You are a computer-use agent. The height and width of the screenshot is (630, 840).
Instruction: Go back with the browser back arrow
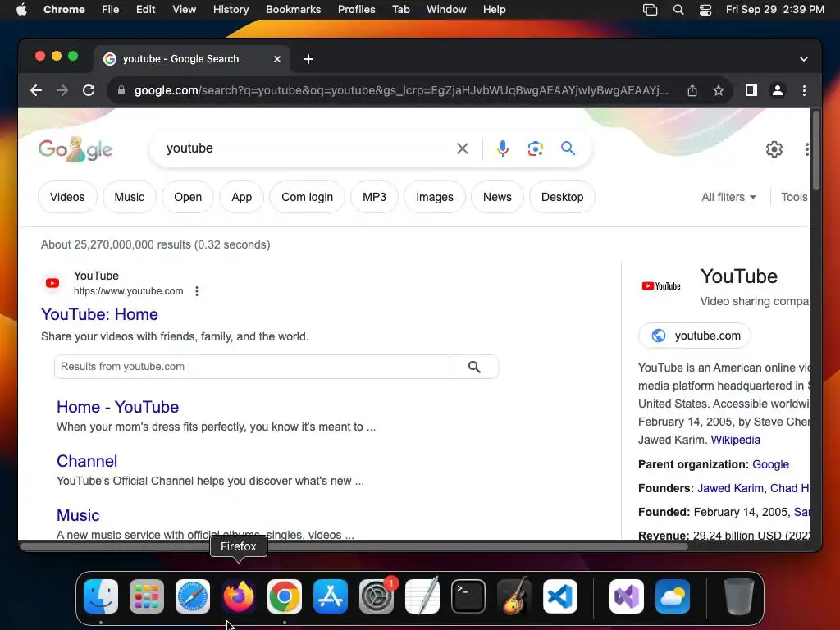tap(36, 90)
